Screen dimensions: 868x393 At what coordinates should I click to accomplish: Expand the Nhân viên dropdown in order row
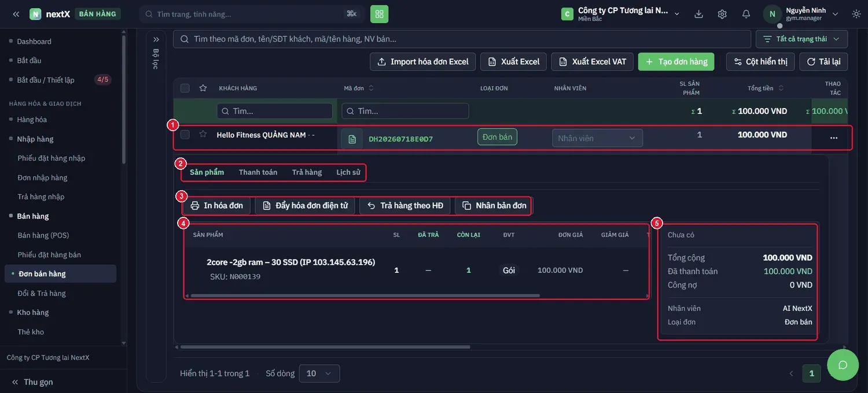tap(597, 138)
